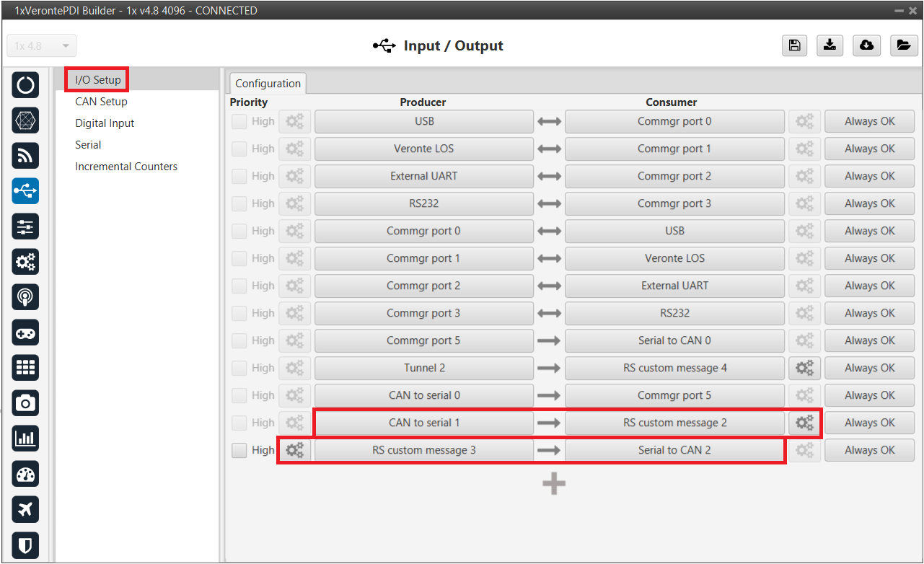This screenshot has width=924, height=564.
Task: Open gear settings for RS custom message 3
Action: [x=294, y=451]
